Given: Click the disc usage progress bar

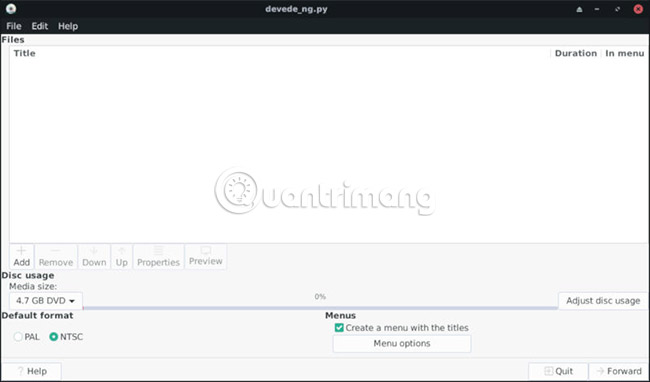Looking at the screenshot, I should coord(320,308).
